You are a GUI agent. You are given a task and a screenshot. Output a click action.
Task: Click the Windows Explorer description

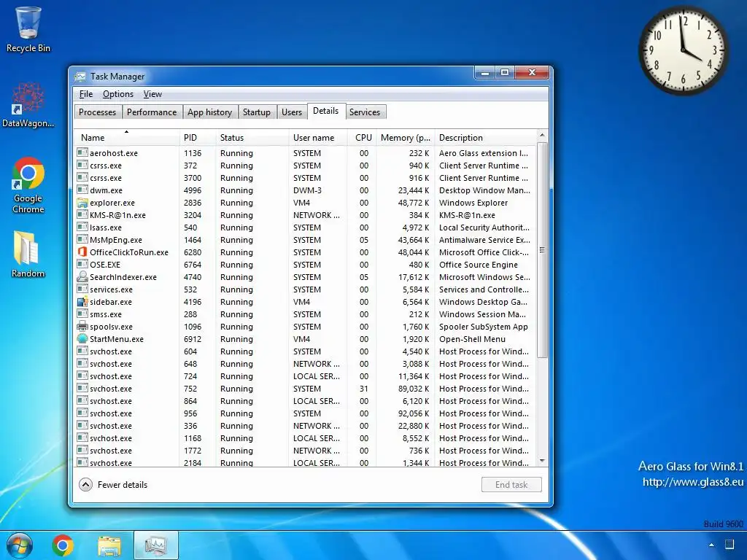(473, 203)
